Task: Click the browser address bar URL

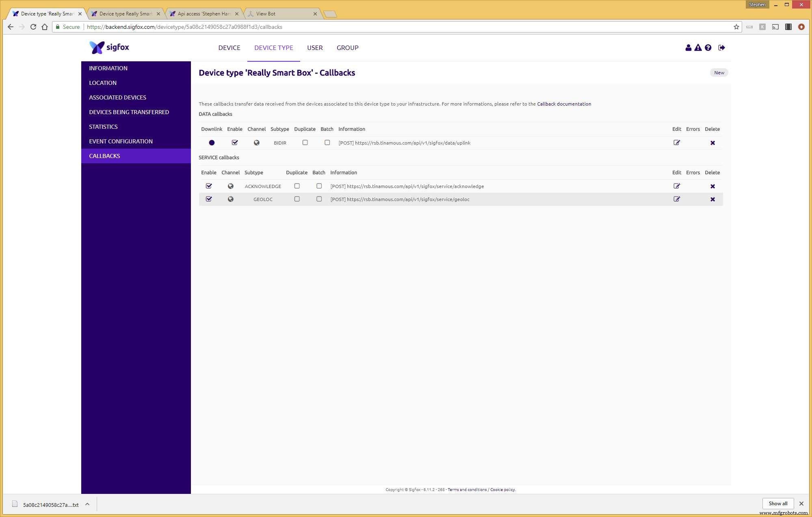Action: point(184,27)
